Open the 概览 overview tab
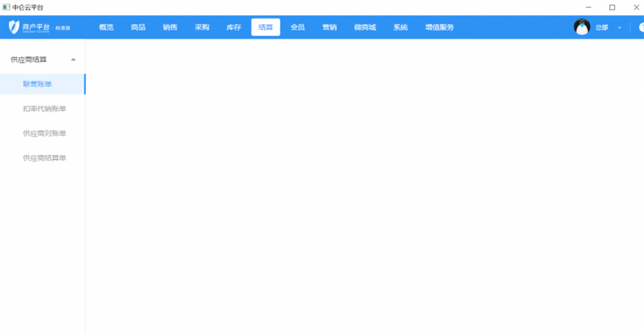The width and height of the screenshot is (644, 332). pyautogui.click(x=106, y=27)
